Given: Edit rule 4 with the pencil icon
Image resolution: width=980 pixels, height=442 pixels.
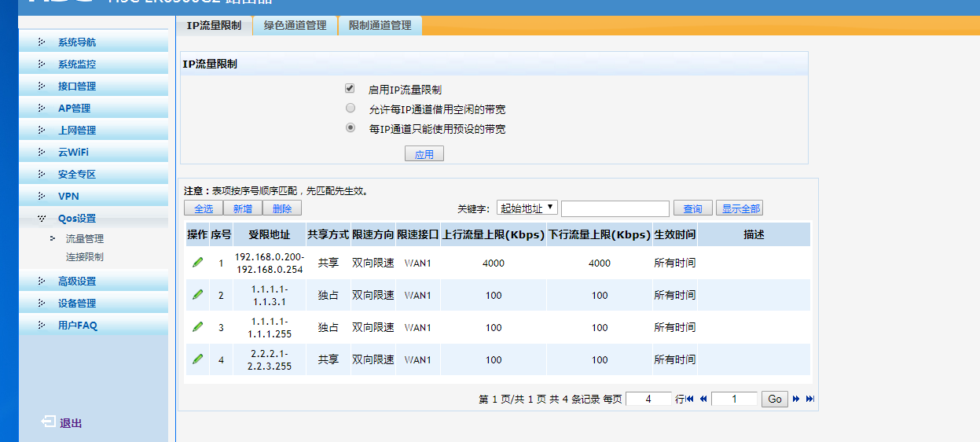Looking at the screenshot, I should [197, 359].
